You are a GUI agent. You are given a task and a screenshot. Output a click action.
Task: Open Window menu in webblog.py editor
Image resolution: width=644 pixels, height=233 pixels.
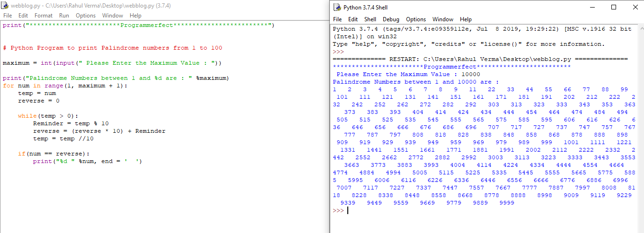click(113, 16)
